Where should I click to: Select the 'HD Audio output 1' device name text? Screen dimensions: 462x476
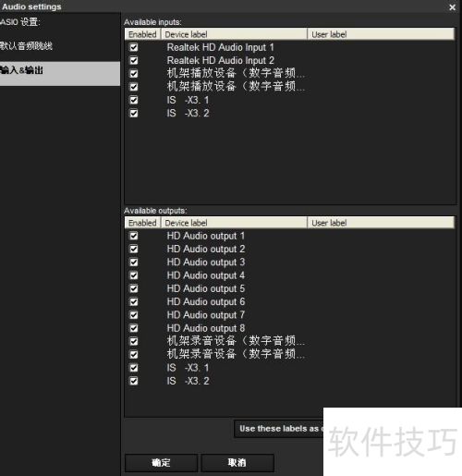pyautogui.click(x=206, y=236)
